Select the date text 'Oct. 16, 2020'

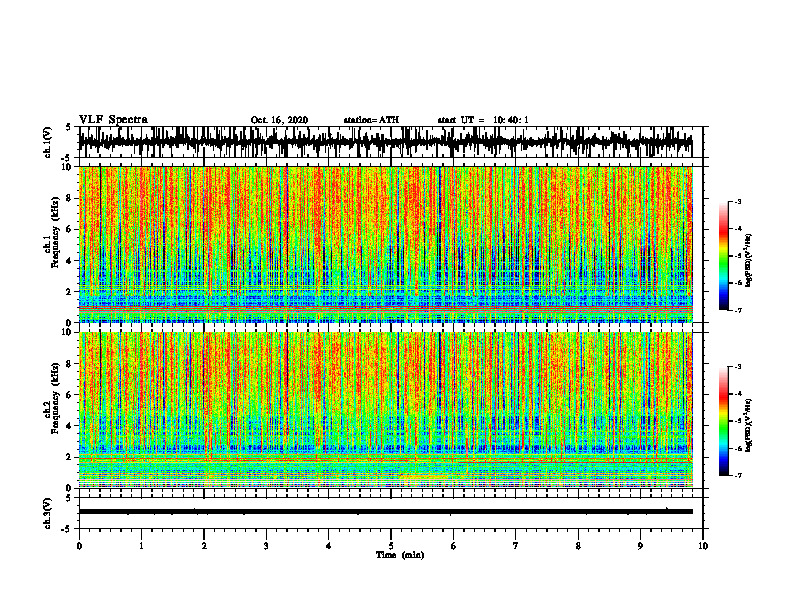[279, 120]
